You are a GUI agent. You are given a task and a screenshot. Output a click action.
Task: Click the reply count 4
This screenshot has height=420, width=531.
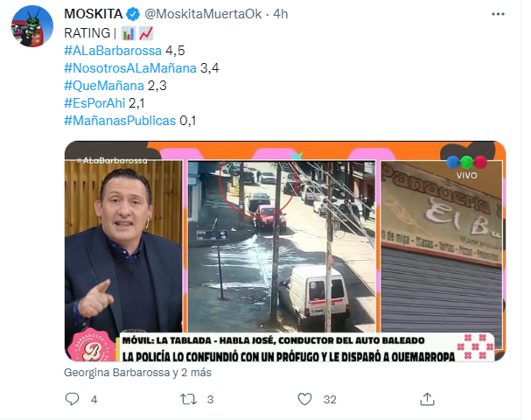(94, 399)
